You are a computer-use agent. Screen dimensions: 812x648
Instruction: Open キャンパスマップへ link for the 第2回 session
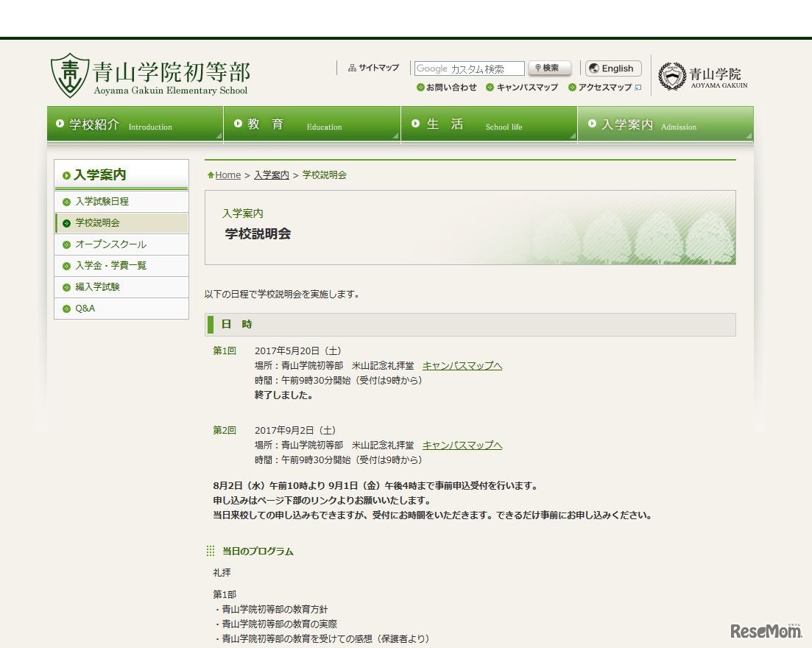pos(462,445)
